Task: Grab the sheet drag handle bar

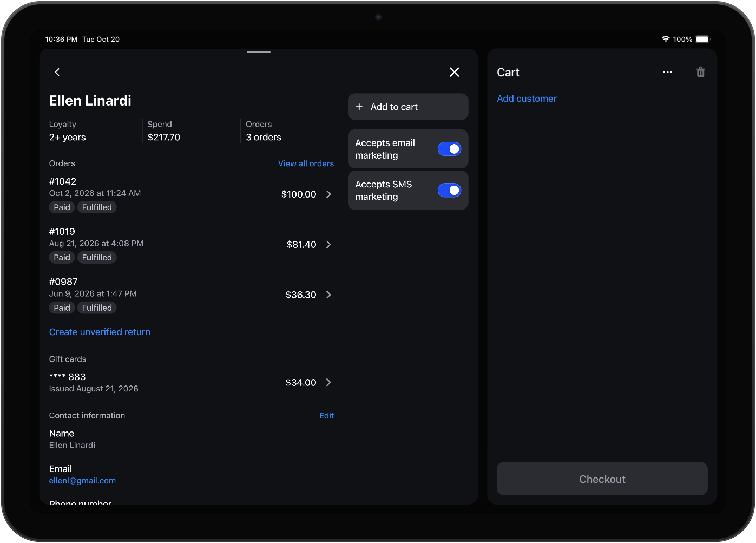Action: click(259, 52)
